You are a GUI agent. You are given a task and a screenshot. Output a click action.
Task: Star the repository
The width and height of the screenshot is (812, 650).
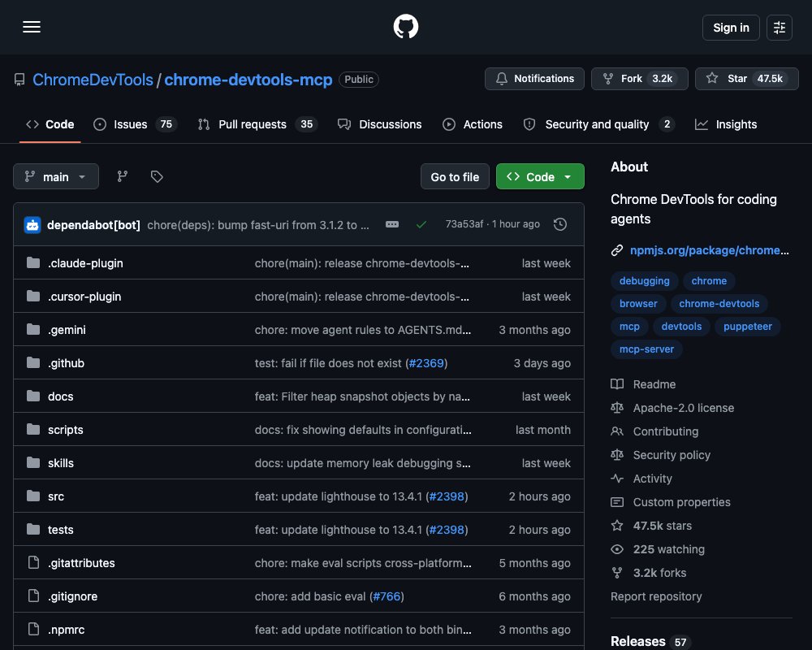[x=746, y=79]
